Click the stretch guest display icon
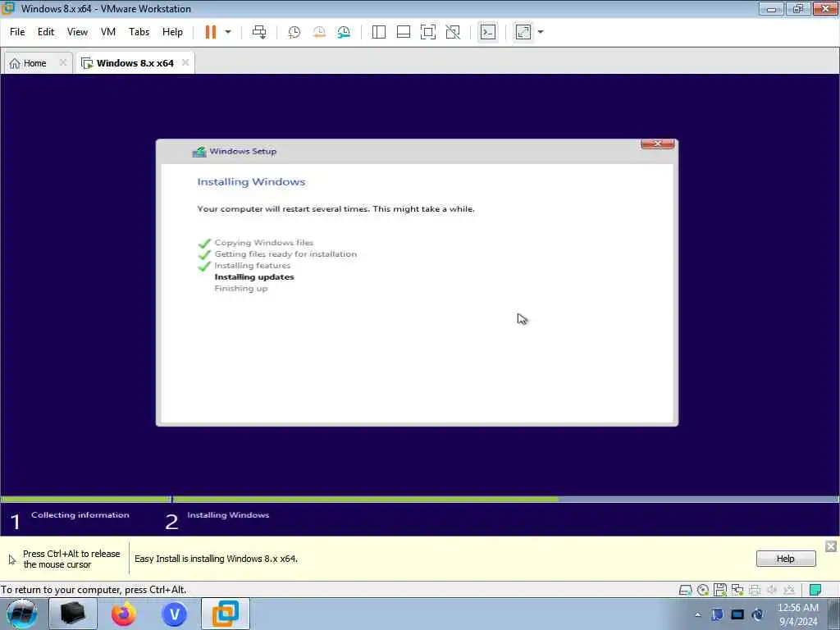 pos(523,32)
